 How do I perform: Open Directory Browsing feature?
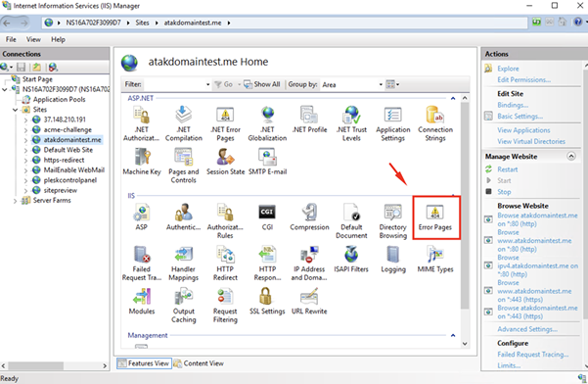click(x=393, y=221)
